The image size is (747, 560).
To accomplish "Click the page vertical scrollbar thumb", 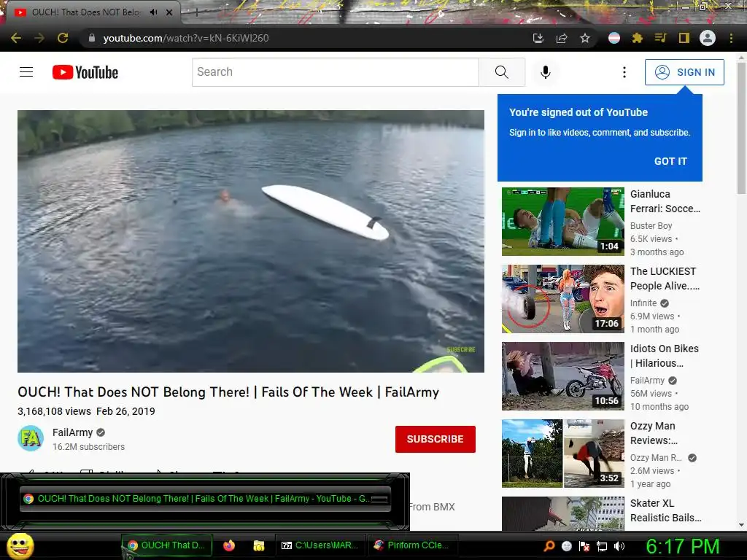I will (x=741, y=128).
